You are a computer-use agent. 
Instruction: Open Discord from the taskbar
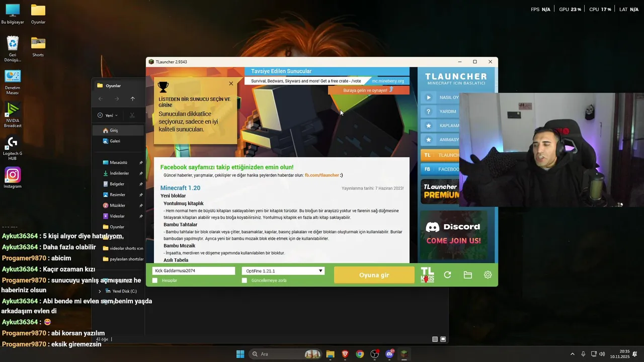point(389,354)
